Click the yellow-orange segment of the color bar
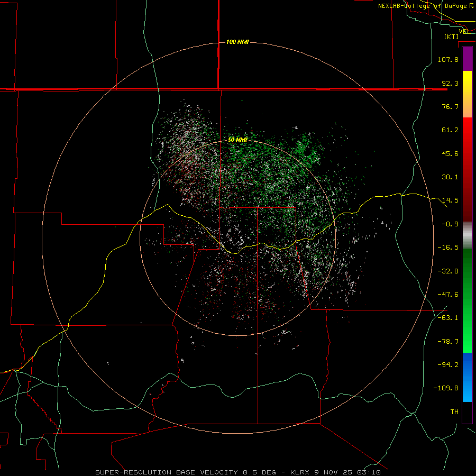Screen dimensions: 476x476 pos(467,94)
